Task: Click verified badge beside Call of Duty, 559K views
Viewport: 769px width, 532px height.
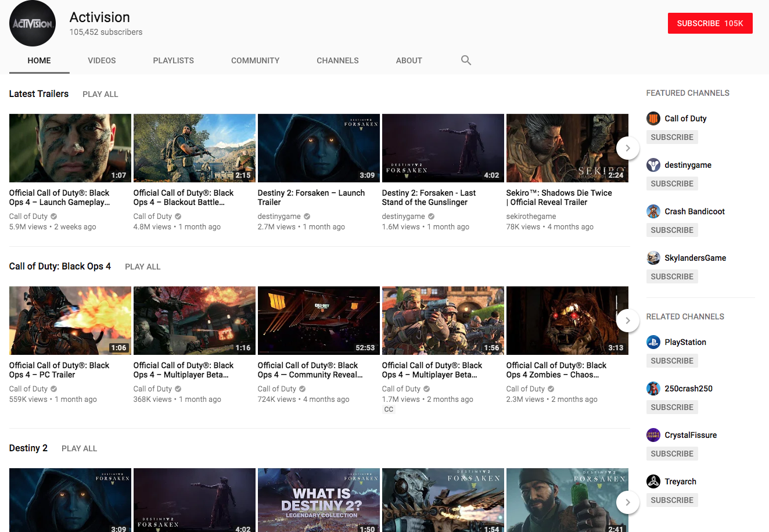Action: pos(54,389)
